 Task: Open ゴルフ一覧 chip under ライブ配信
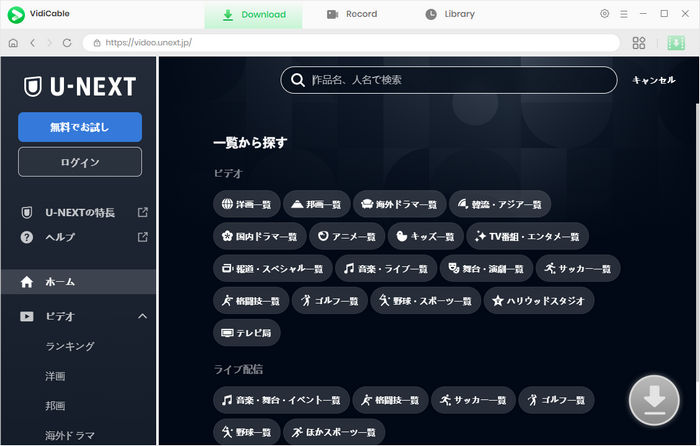coord(556,400)
